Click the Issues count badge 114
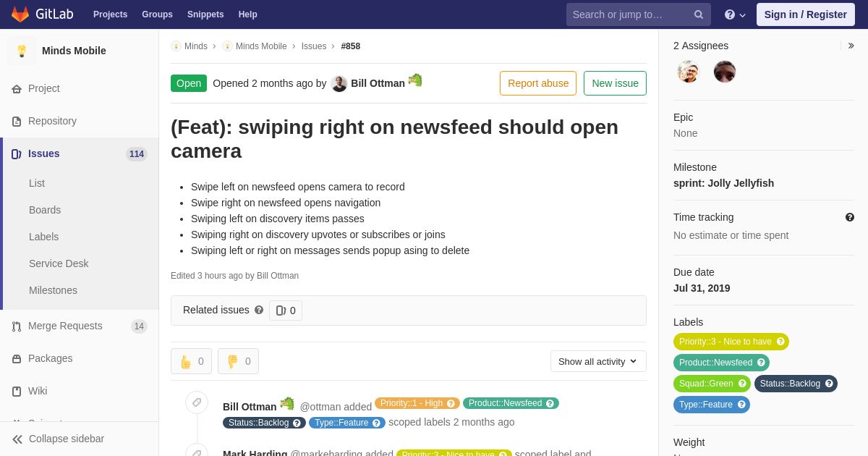868x456 pixels. click(x=137, y=154)
